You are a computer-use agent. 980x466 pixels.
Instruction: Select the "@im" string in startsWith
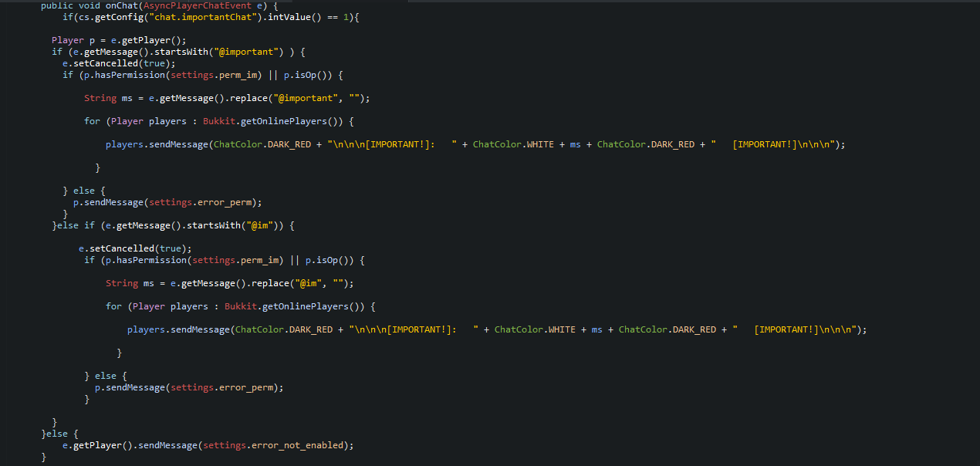click(260, 225)
